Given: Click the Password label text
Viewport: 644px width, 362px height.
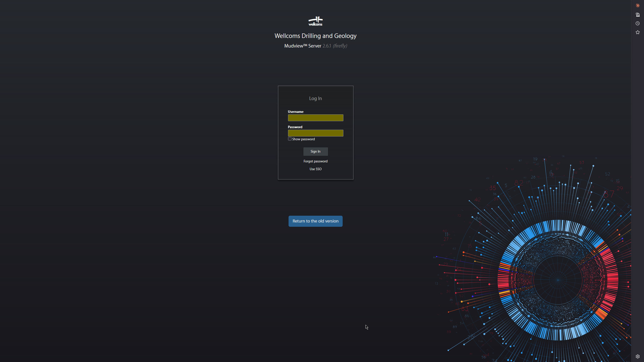Looking at the screenshot, I should pyautogui.click(x=295, y=127).
